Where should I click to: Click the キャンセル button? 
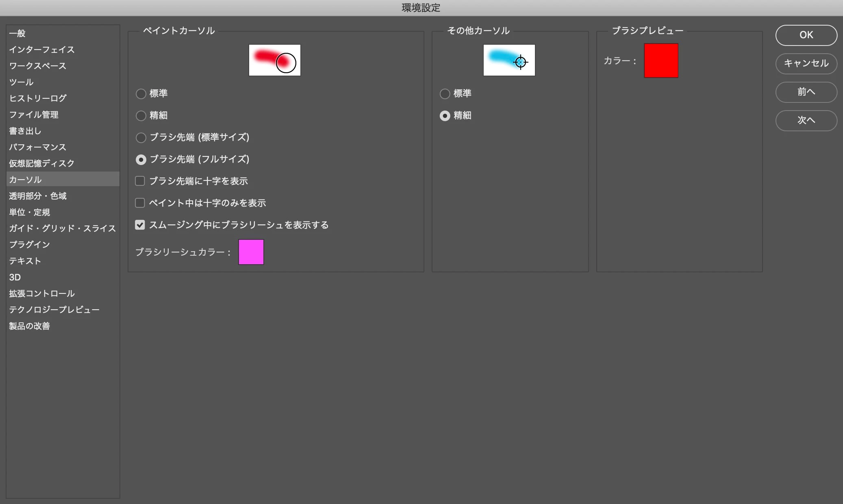[x=806, y=63]
